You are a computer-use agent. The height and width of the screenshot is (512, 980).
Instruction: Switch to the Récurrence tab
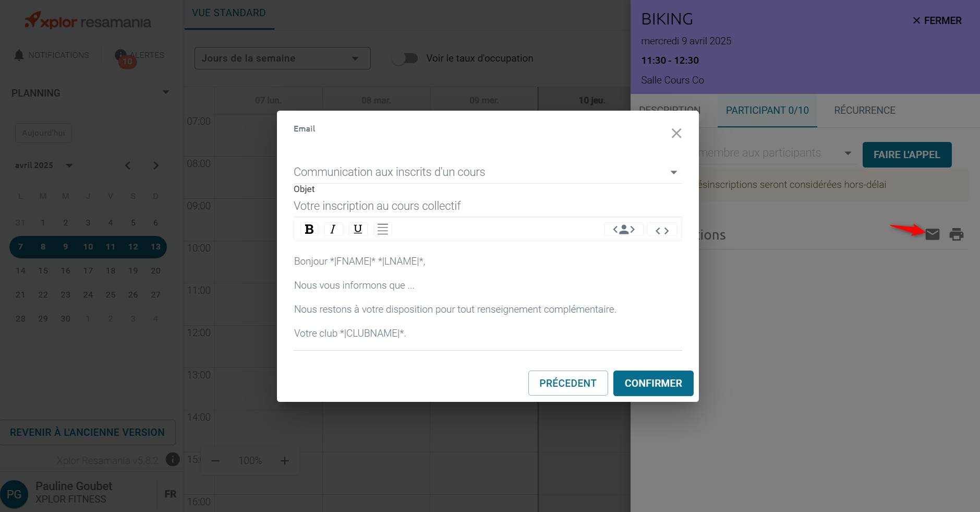pyautogui.click(x=864, y=111)
